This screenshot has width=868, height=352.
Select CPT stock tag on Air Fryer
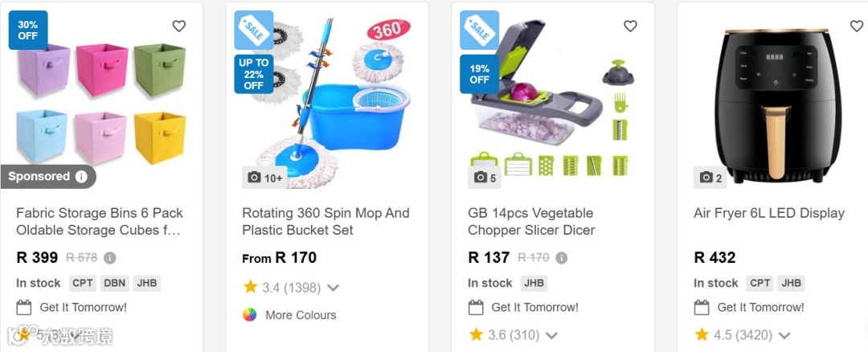pos(759,283)
